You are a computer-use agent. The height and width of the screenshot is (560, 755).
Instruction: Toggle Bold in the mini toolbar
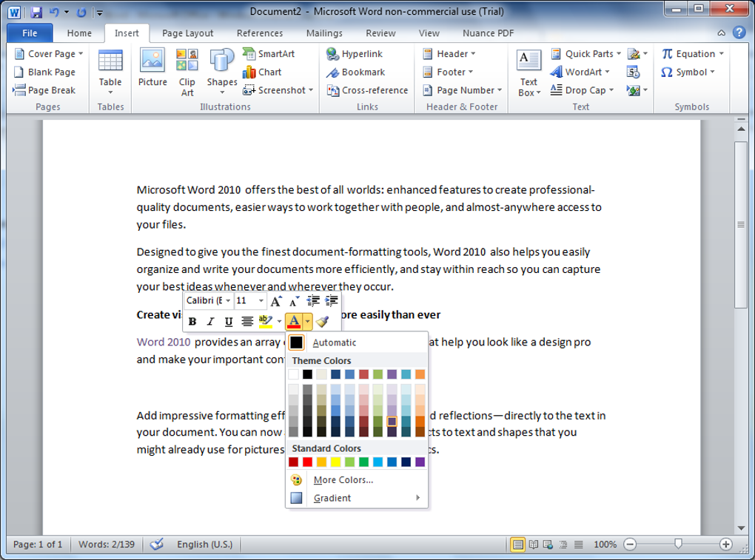pos(192,321)
